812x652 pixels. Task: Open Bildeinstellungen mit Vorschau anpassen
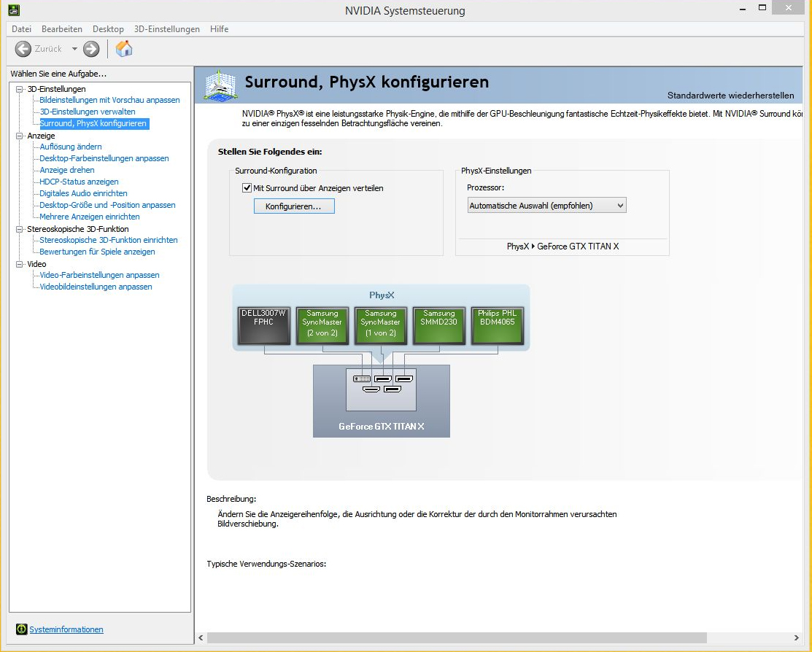pyautogui.click(x=109, y=100)
